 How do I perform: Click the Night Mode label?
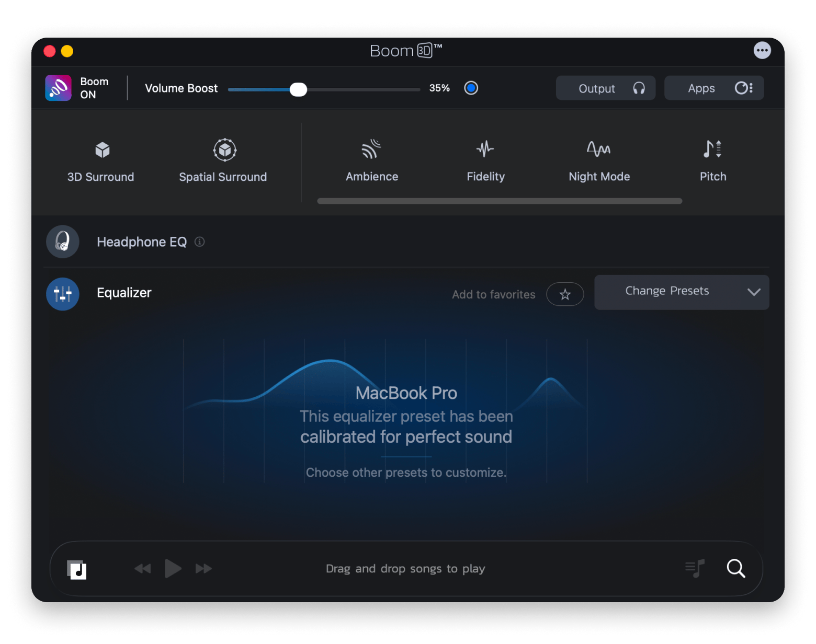599,177
